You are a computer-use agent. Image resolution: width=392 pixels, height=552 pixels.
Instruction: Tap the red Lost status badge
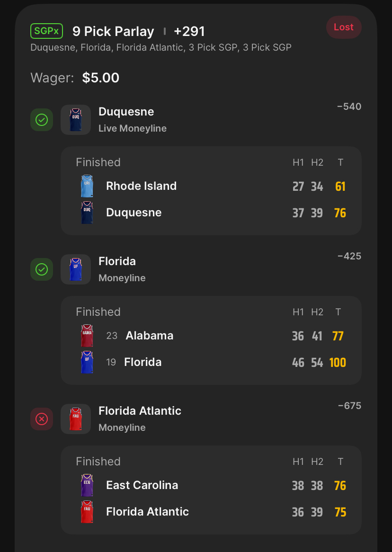pyautogui.click(x=344, y=27)
